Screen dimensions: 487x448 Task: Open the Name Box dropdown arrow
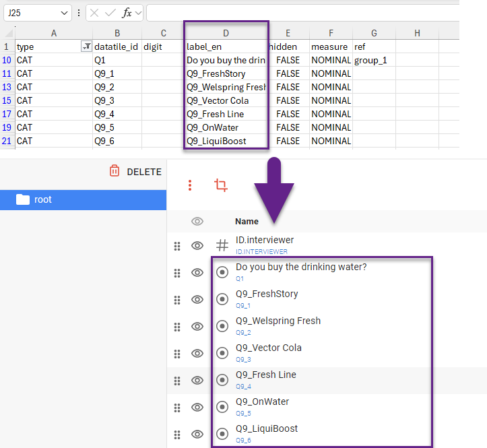point(64,13)
